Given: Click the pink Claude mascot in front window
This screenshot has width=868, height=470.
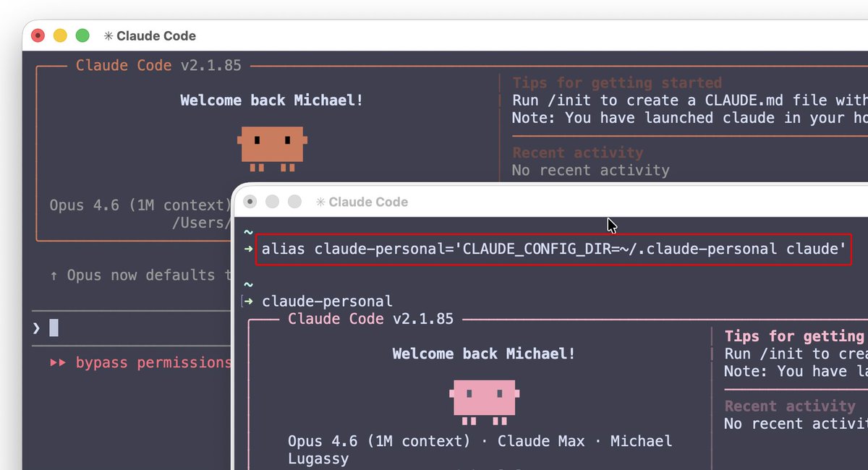Looking at the screenshot, I should click(485, 401).
